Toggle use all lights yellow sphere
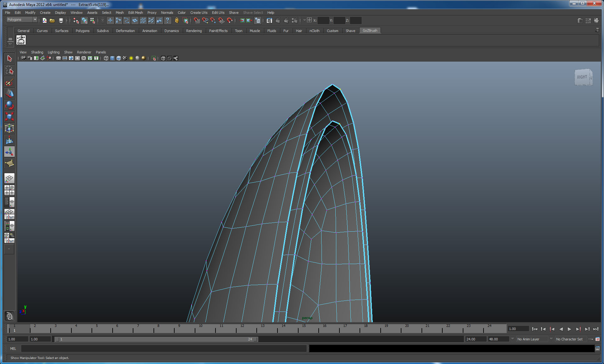The width and height of the screenshot is (604, 364). [131, 58]
